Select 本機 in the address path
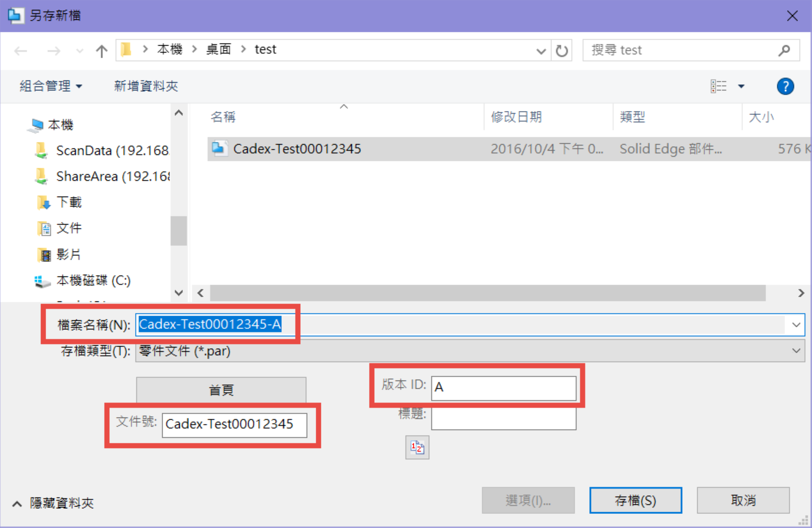The image size is (812, 528). 170,50
